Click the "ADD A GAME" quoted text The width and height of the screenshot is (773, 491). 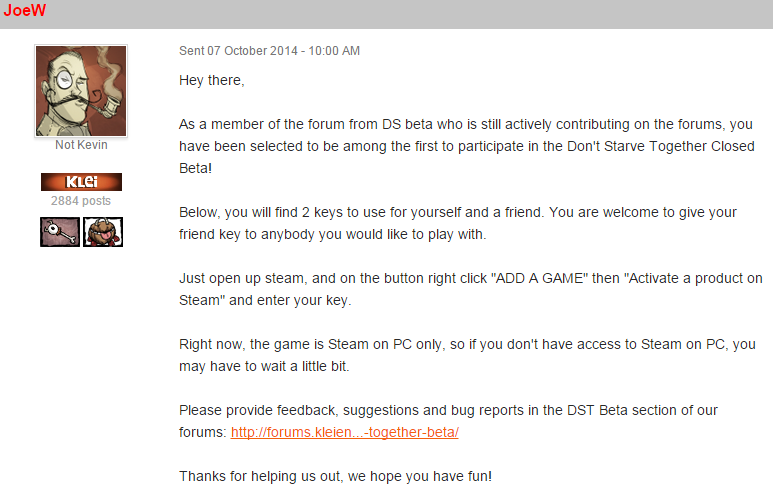[526, 278]
